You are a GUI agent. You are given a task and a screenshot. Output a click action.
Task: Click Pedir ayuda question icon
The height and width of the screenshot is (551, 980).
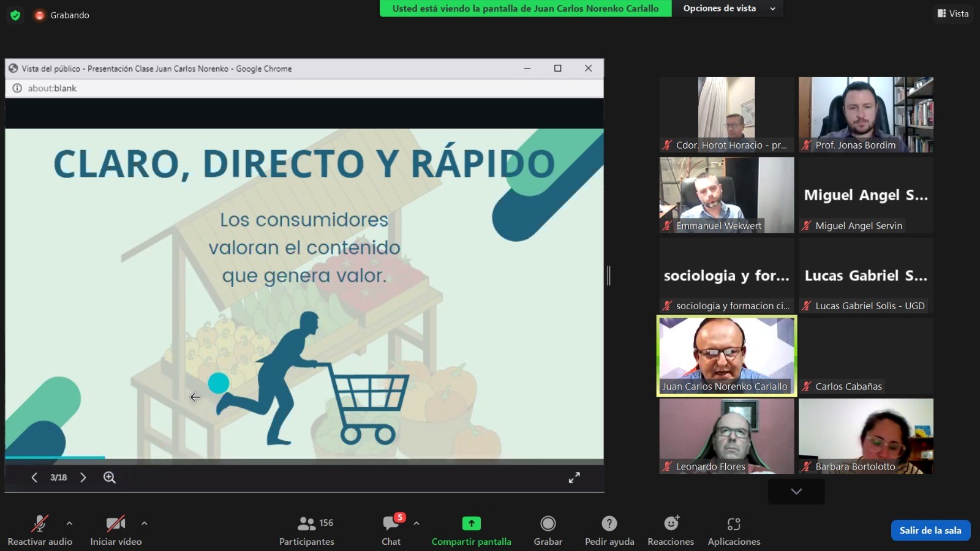609,523
